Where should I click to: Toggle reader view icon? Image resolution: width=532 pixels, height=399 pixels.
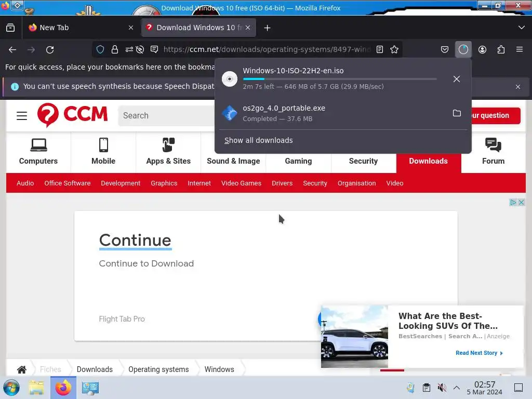tap(380, 49)
